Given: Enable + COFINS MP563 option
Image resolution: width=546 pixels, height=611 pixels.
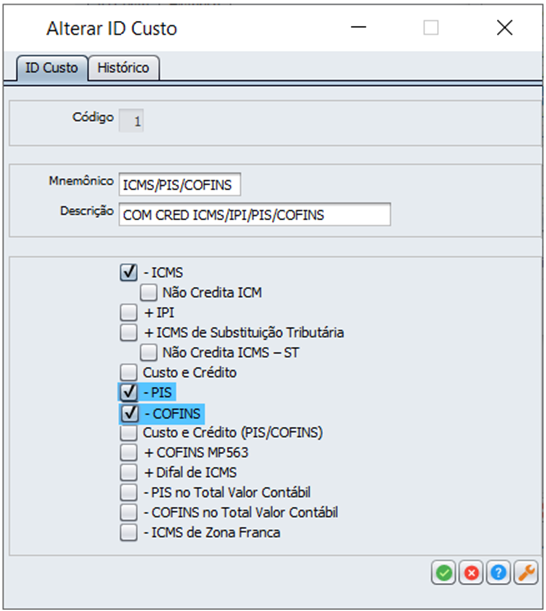Looking at the screenshot, I should coord(129,452).
